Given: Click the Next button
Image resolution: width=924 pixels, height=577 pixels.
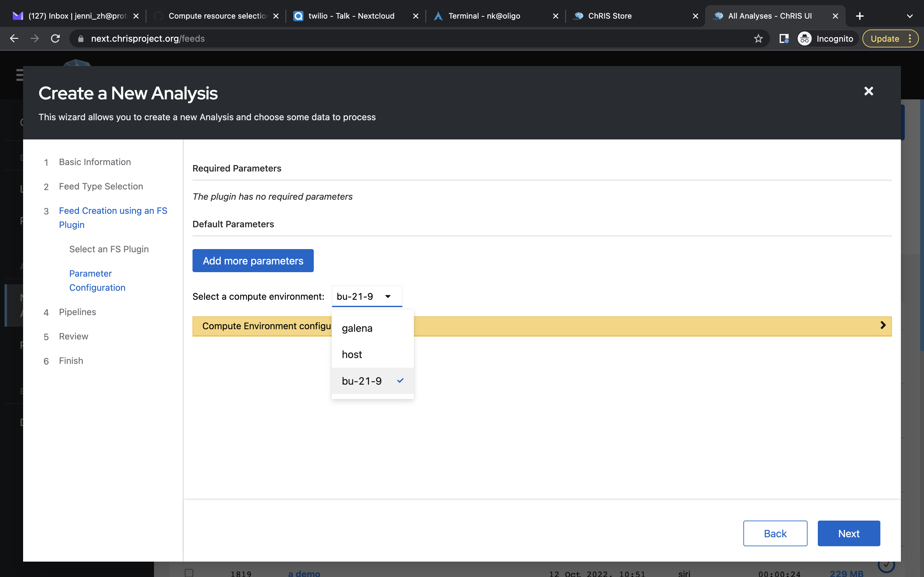Looking at the screenshot, I should (849, 533).
